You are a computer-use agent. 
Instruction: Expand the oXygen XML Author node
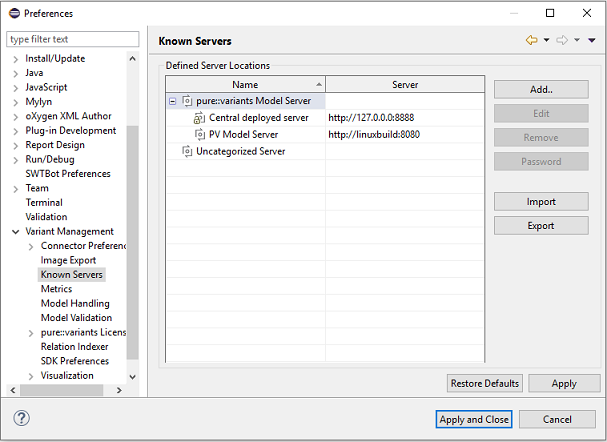pos(15,117)
